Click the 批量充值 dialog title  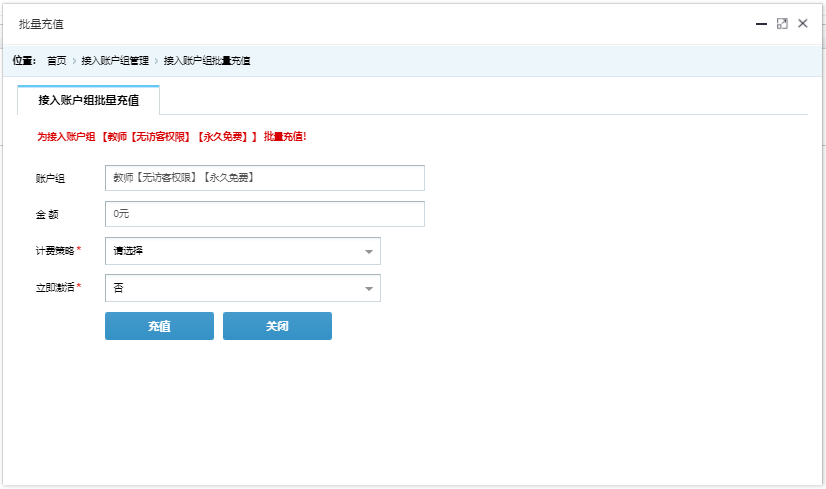coord(41,24)
